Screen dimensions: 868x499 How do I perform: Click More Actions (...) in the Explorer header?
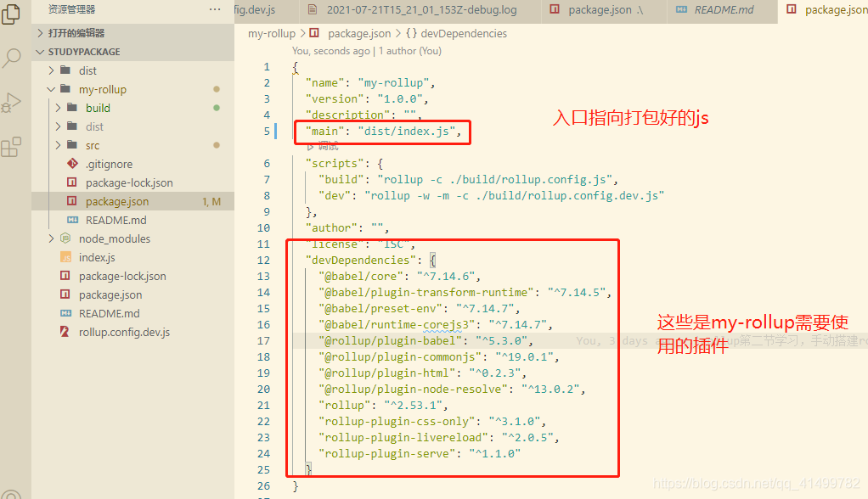(213, 8)
